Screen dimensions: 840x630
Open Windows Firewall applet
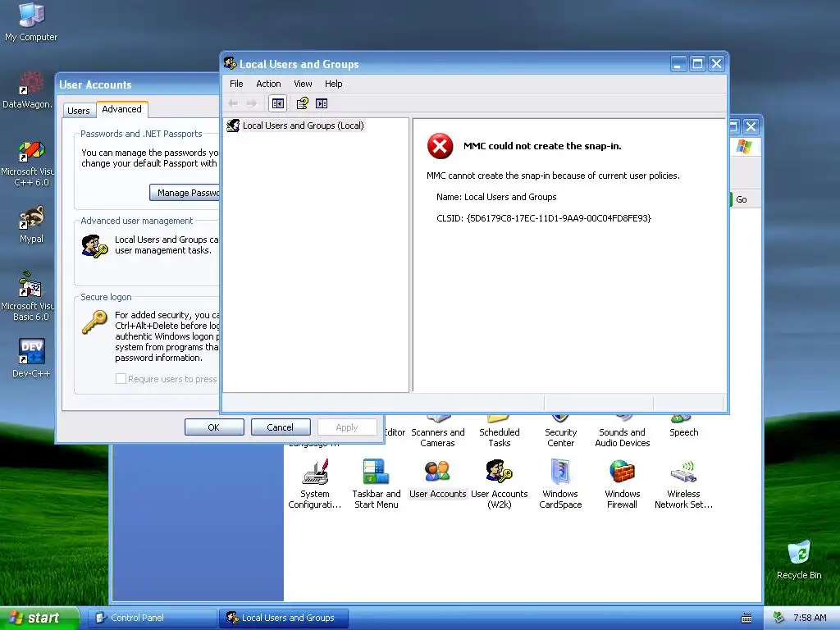[622, 484]
